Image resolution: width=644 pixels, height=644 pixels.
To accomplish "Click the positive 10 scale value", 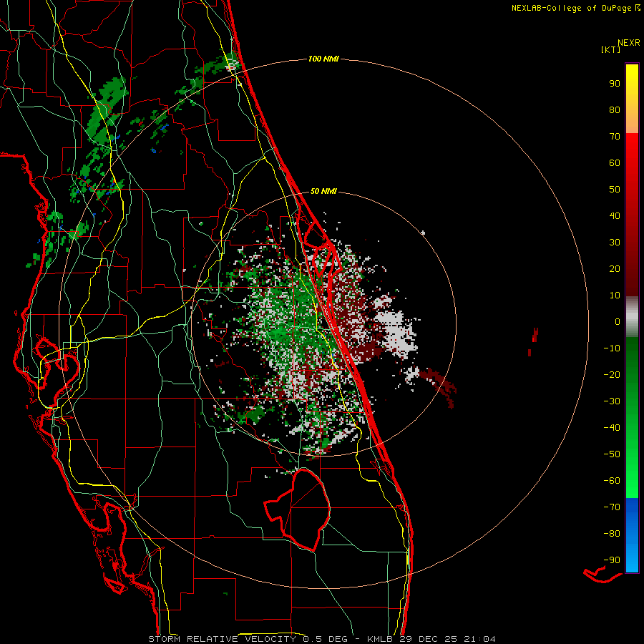I will (615, 296).
